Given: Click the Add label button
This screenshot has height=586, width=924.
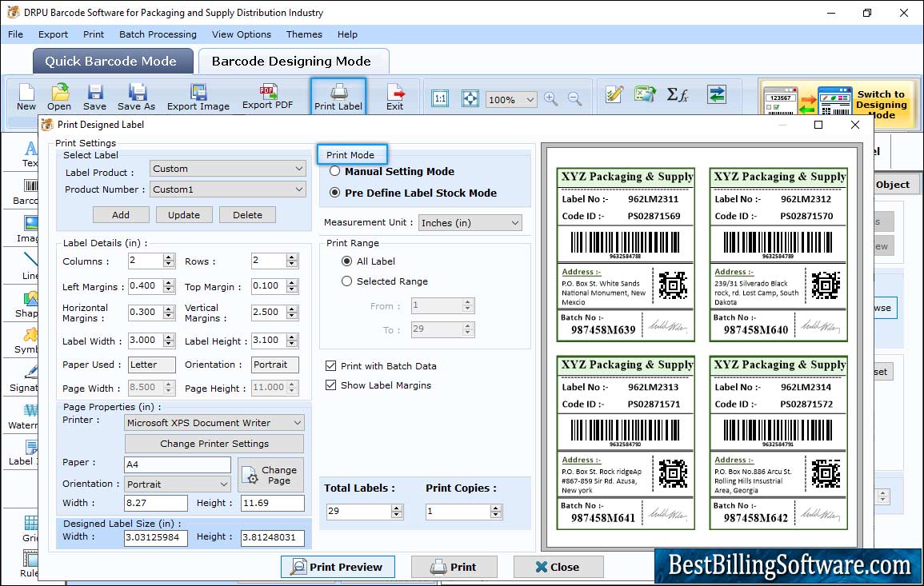Looking at the screenshot, I should [x=121, y=215].
